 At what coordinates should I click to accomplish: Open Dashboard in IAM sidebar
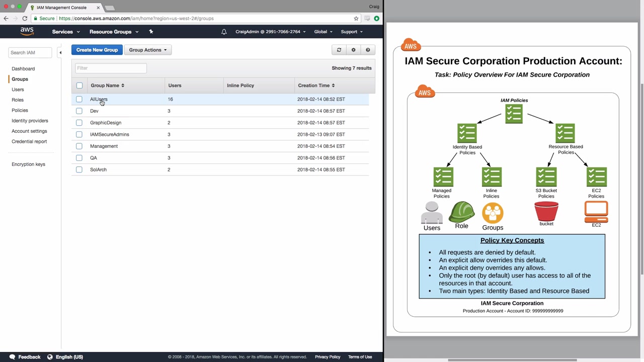[23, 68]
